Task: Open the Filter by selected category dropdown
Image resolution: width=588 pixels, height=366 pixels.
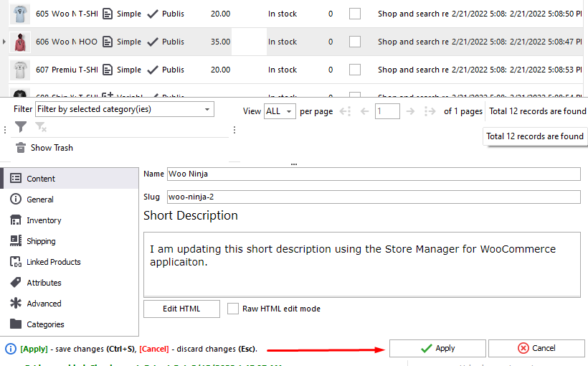Action: click(x=125, y=109)
